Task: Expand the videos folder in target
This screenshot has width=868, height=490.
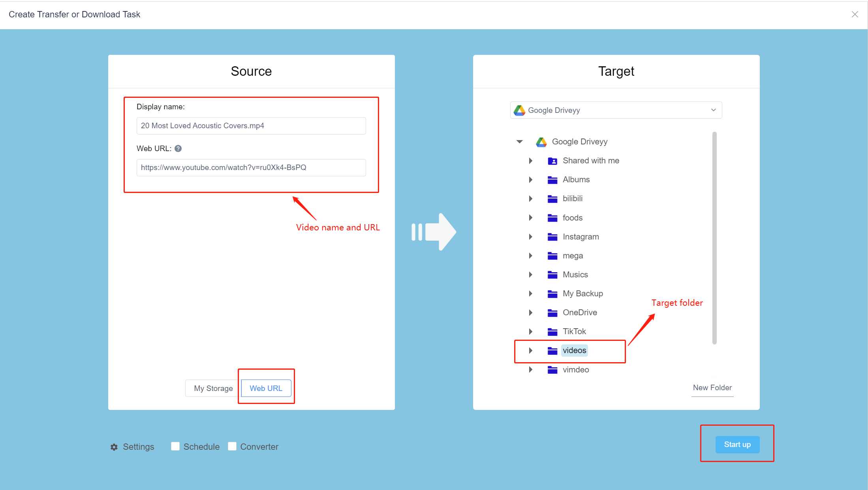Action: [533, 350]
